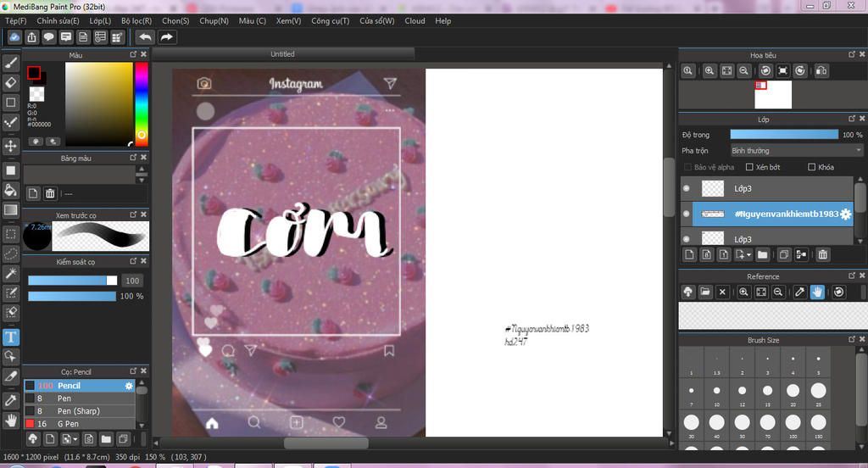This screenshot has width=868, height=468.
Task: Toggle visibility of the #Nguyenvankhiemtb1983 layer
Action: click(x=687, y=214)
